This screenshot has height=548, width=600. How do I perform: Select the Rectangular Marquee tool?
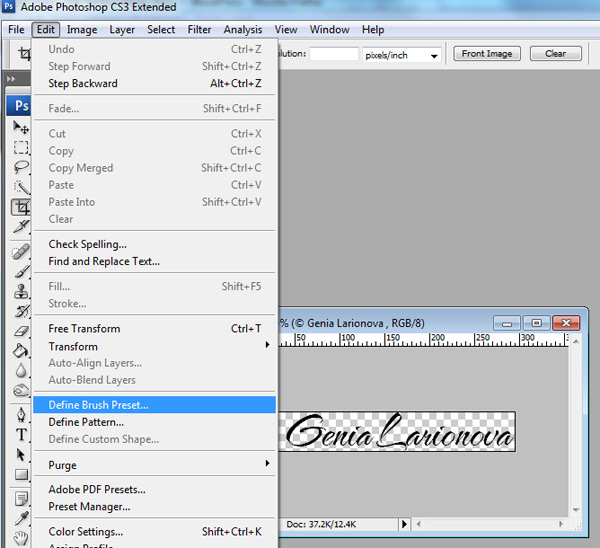[x=21, y=147]
